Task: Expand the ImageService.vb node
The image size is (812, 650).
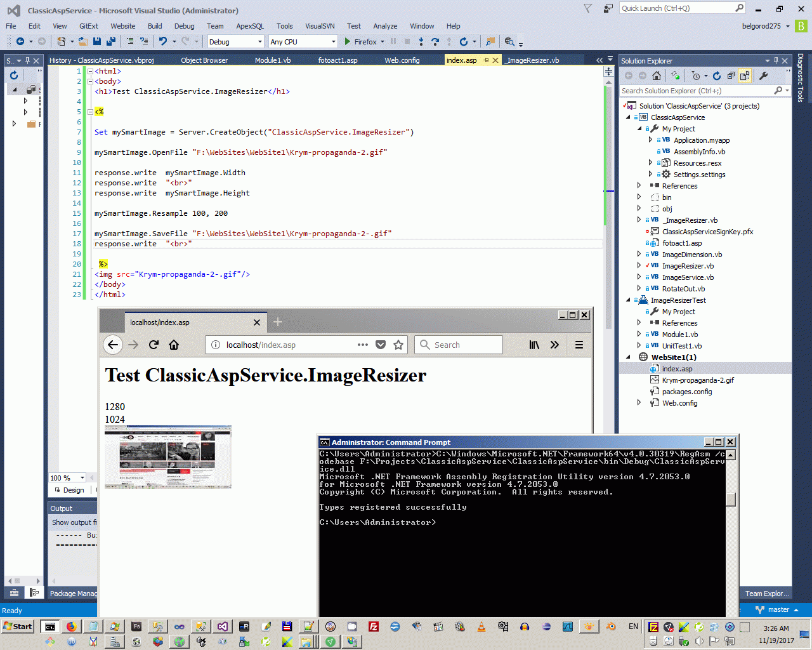Action: tap(639, 277)
